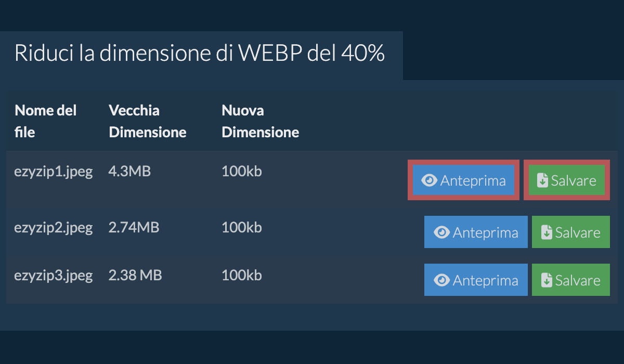
Task: Click the preview eye icon for ezyzip3.jpeg
Action: click(442, 280)
